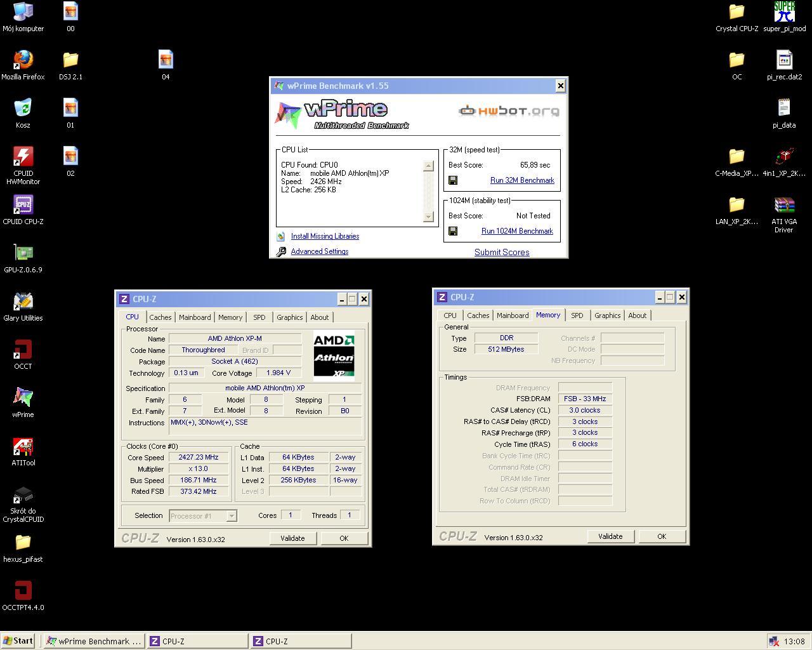Viewport: 812px width, 650px height.
Task: Click Submit Scores link in wPrime
Action: coord(502,252)
